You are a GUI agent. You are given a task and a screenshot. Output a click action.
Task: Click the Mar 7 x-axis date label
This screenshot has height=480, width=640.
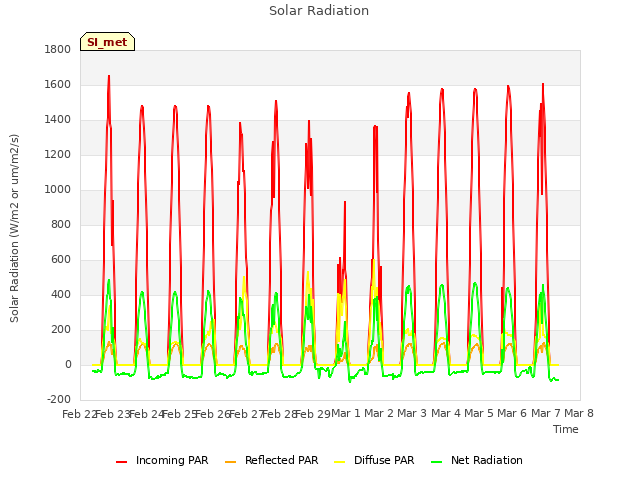click(546, 414)
